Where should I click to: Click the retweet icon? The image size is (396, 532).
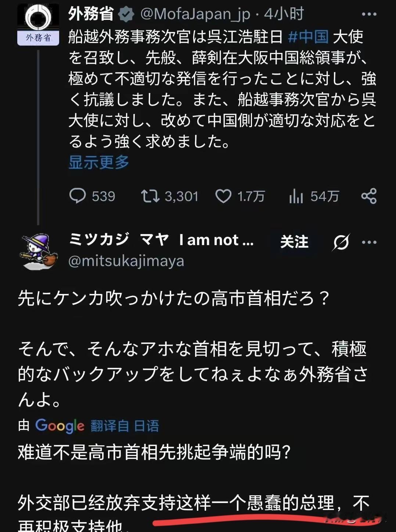click(151, 196)
